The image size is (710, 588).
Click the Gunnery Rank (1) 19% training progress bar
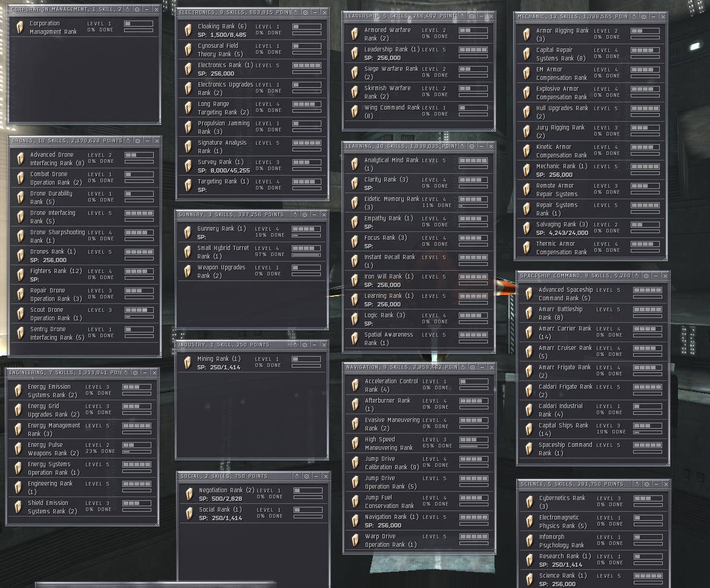coord(306,236)
